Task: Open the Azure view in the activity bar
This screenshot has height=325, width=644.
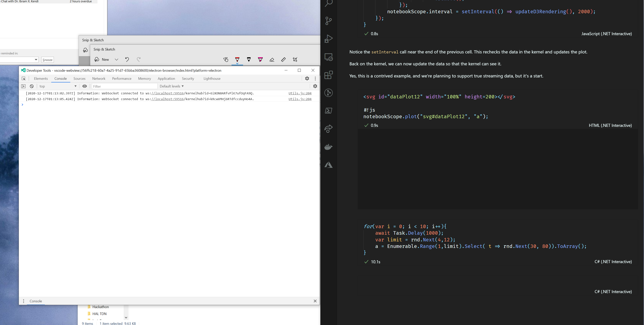Action: 328,165
